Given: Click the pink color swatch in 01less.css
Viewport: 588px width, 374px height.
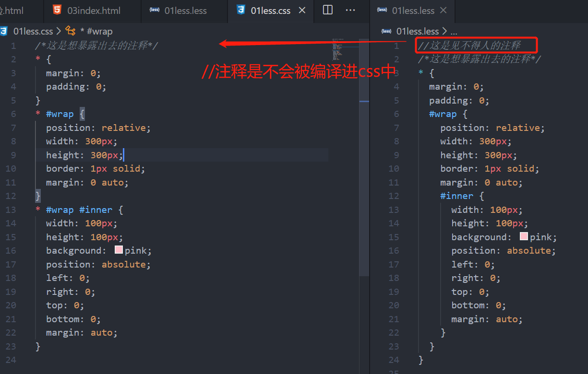Looking at the screenshot, I should tap(119, 250).
